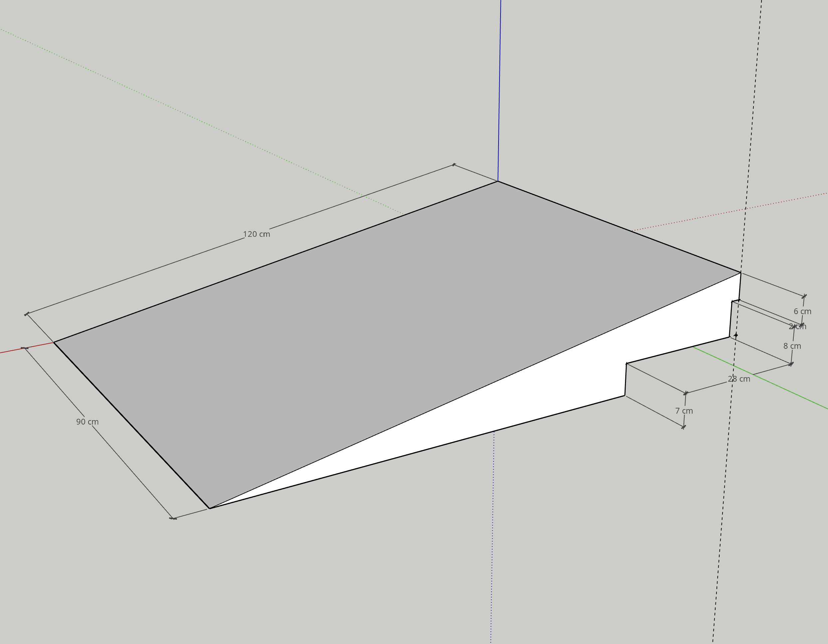The width and height of the screenshot is (828, 644).
Task: Select the 90 cm dimension label
Action: [x=87, y=422]
